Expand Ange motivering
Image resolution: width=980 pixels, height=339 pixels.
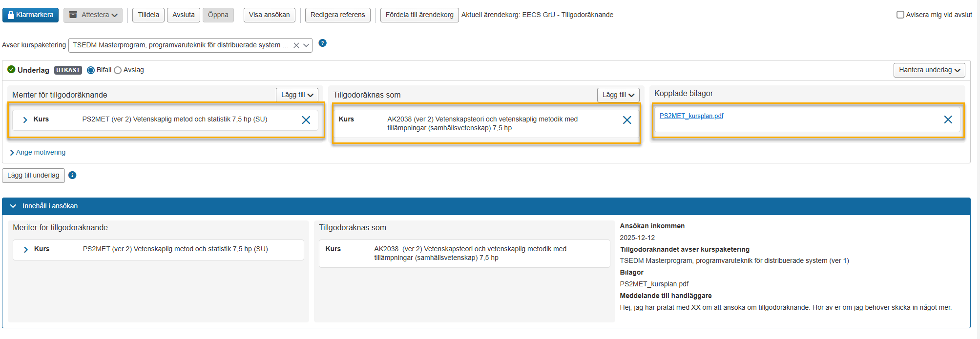point(38,153)
